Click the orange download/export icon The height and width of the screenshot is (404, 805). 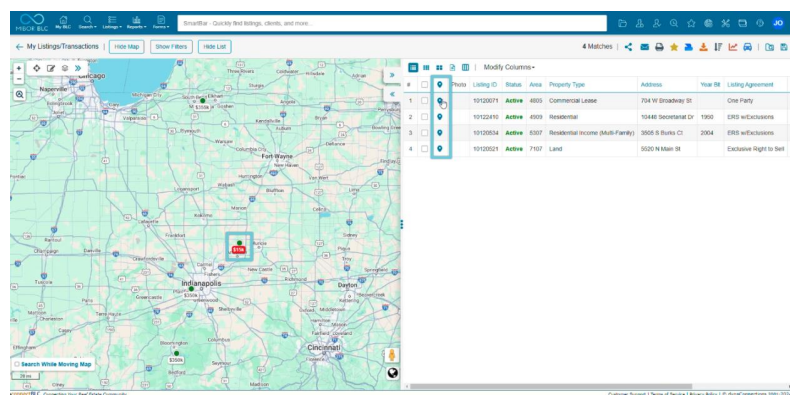703,47
